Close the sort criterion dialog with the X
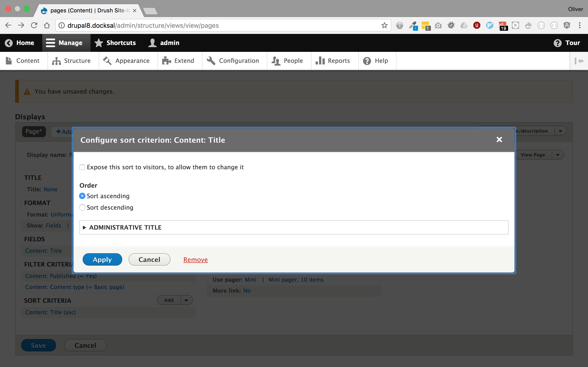The image size is (588, 367). click(499, 139)
